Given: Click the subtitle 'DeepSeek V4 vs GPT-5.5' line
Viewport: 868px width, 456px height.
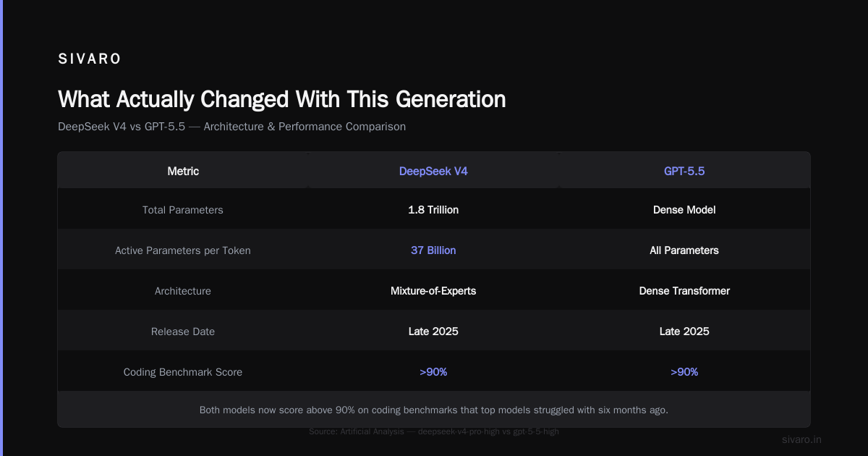Looking at the screenshot, I should pyautogui.click(x=231, y=127).
